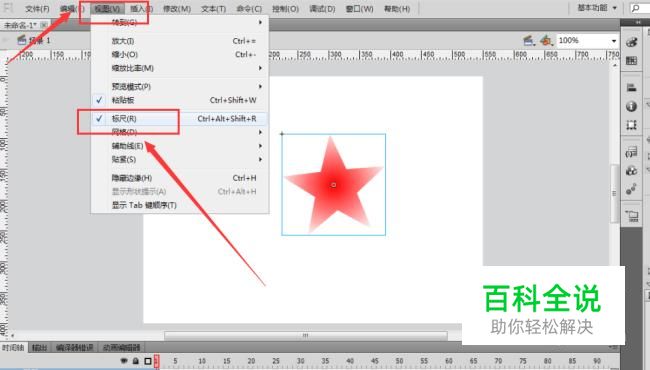Expand the 预览模式(P) submenu
This screenshot has width=650, height=370.
tap(179, 87)
